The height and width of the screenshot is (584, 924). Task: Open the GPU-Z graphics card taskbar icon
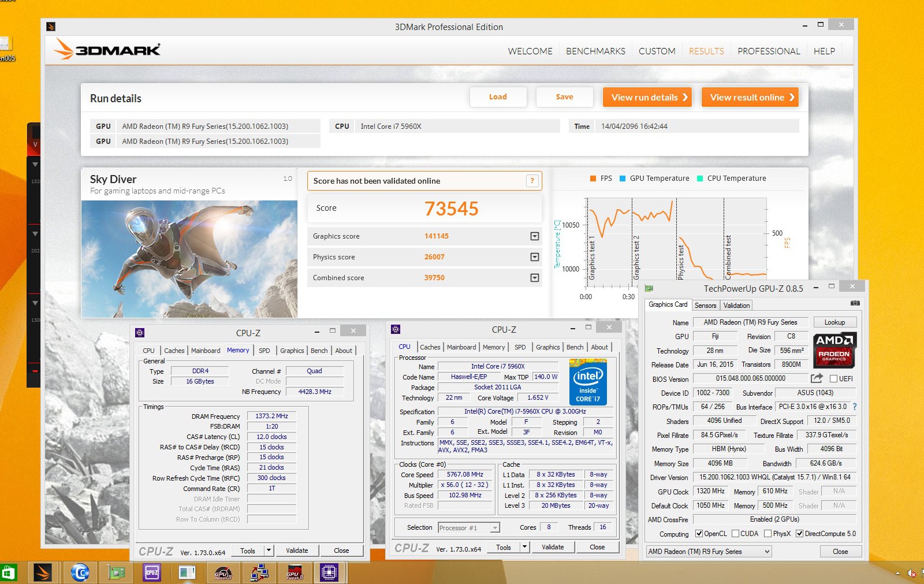point(117,573)
